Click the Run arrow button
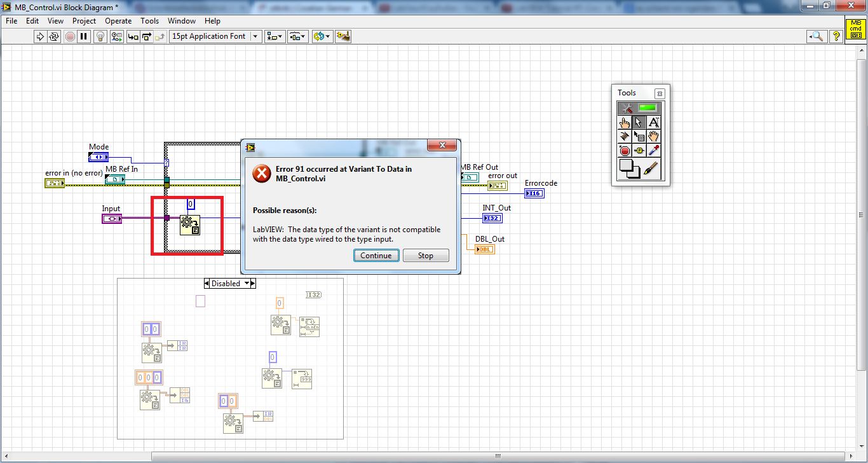Viewport: 868px width, 463px height. tap(41, 36)
